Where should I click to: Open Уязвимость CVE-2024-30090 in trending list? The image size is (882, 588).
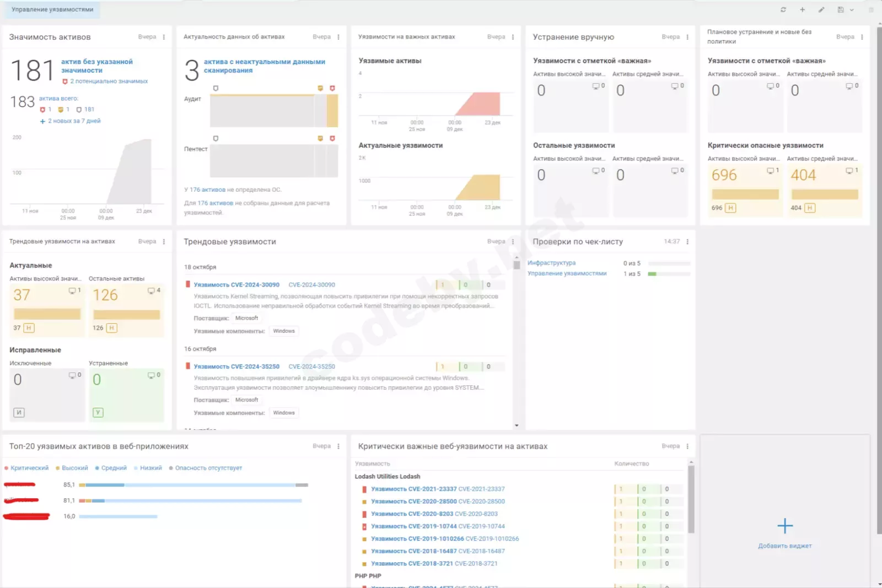click(x=236, y=285)
